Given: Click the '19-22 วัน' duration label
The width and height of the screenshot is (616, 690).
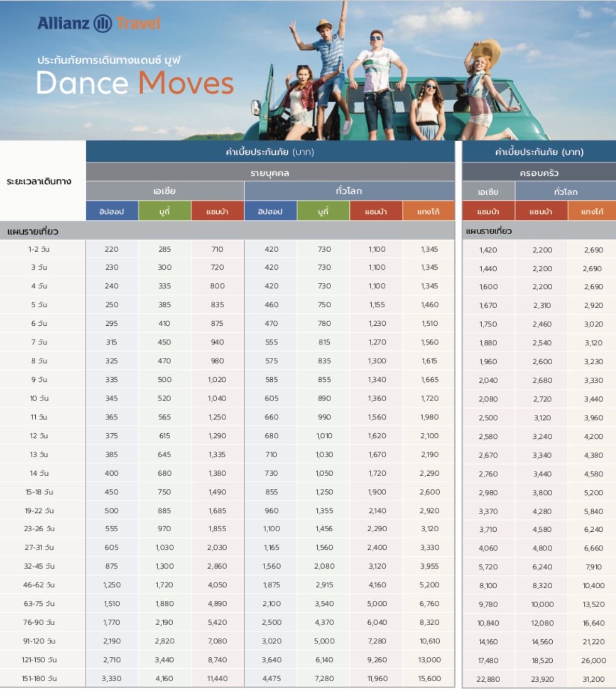Looking at the screenshot, I should point(39,510).
